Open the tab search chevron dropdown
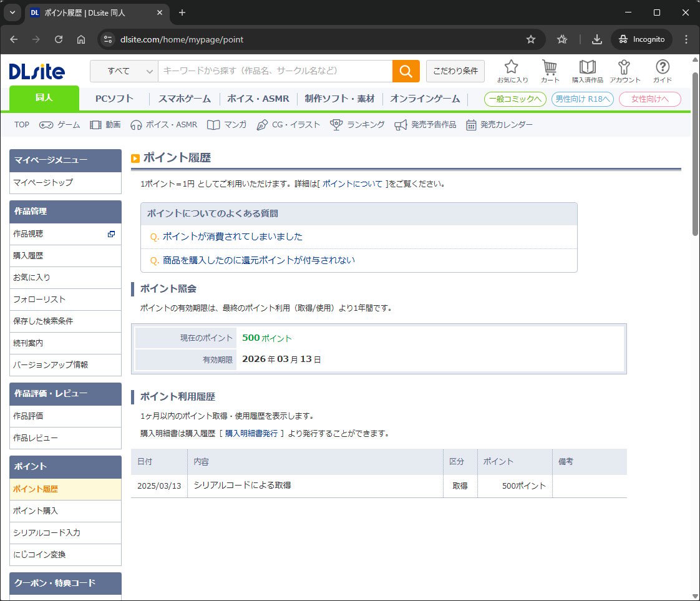Screen dimensions: 700x601 pyautogui.click(x=12, y=12)
